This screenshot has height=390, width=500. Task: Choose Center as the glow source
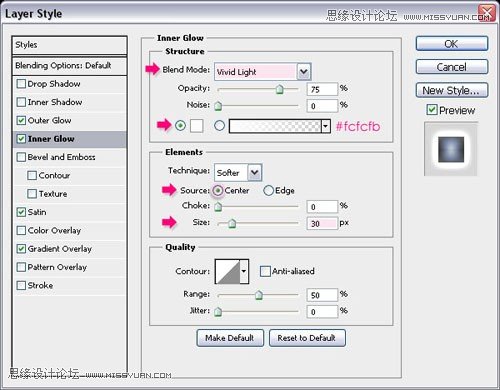coord(218,190)
